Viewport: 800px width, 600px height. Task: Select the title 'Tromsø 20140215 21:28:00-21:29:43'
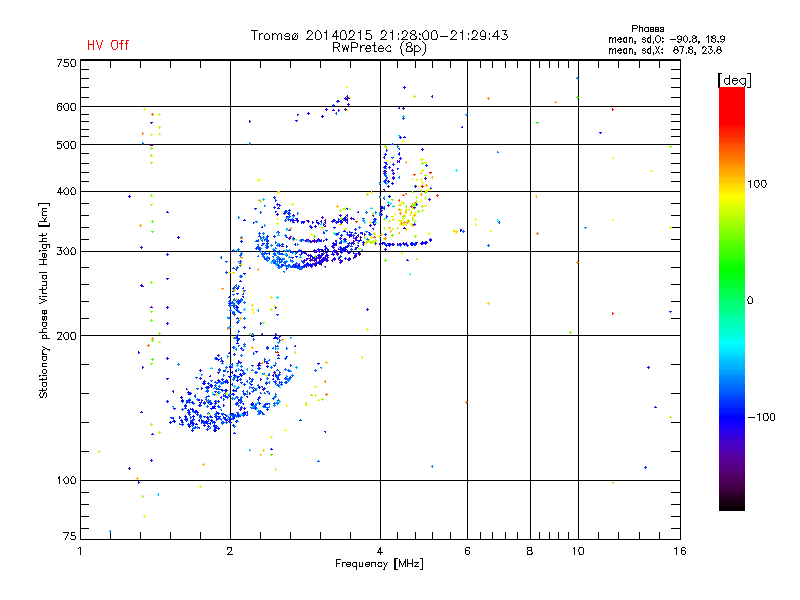tap(379, 35)
